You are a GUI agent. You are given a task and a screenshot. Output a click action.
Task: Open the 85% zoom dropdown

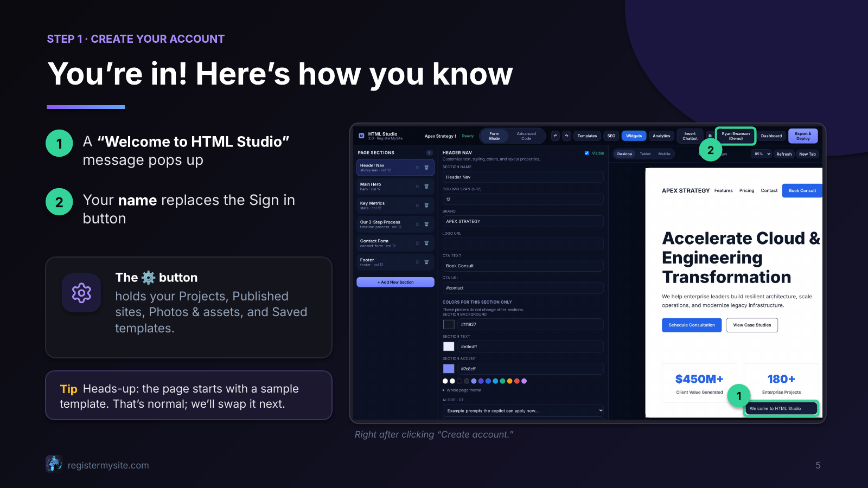(x=762, y=154)
